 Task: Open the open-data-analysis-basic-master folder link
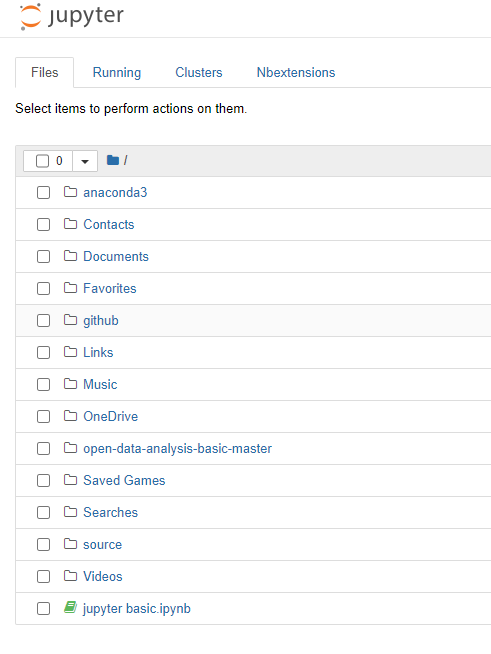pos(177,448)
